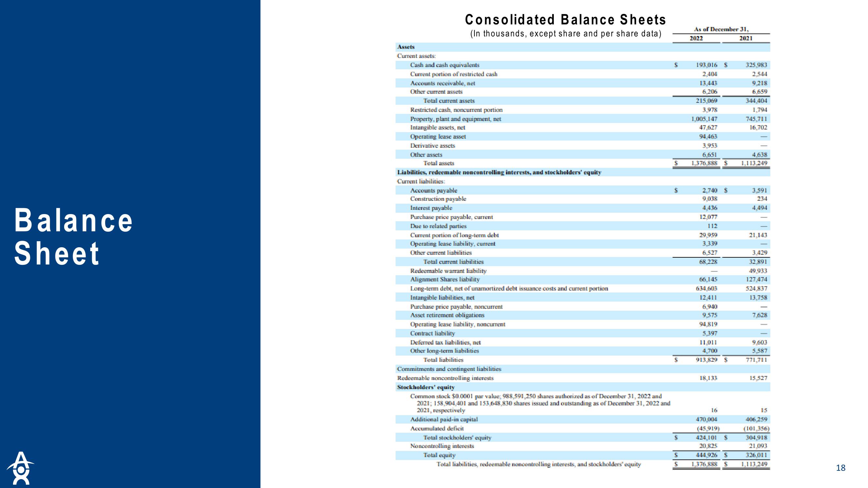This screenshot has width=868, height=488.
Task: Click the slide page number 18
Action: [841, 468]
